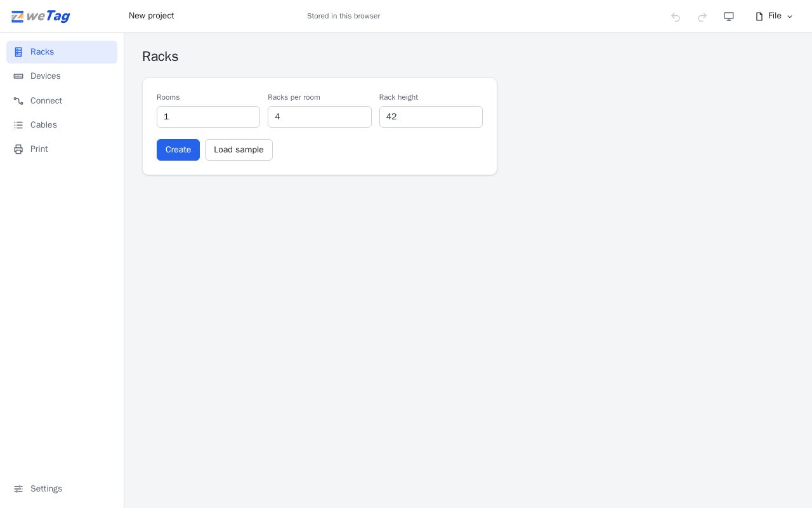
Task: Click the redo arrow icon
Action: coord(702,17)
